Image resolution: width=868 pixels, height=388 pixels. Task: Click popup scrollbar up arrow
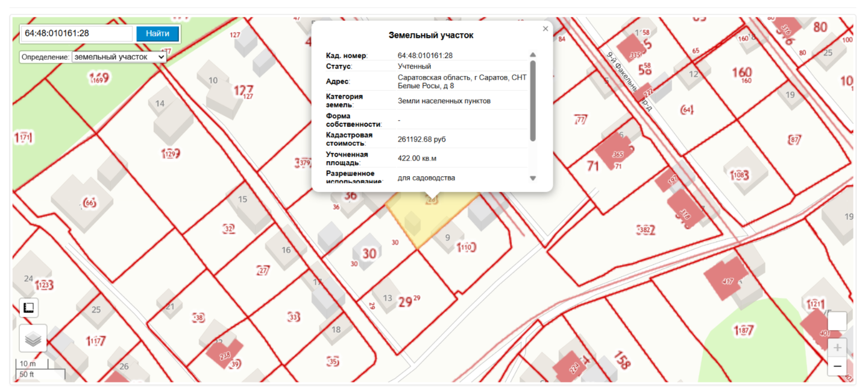coord(533,55)
